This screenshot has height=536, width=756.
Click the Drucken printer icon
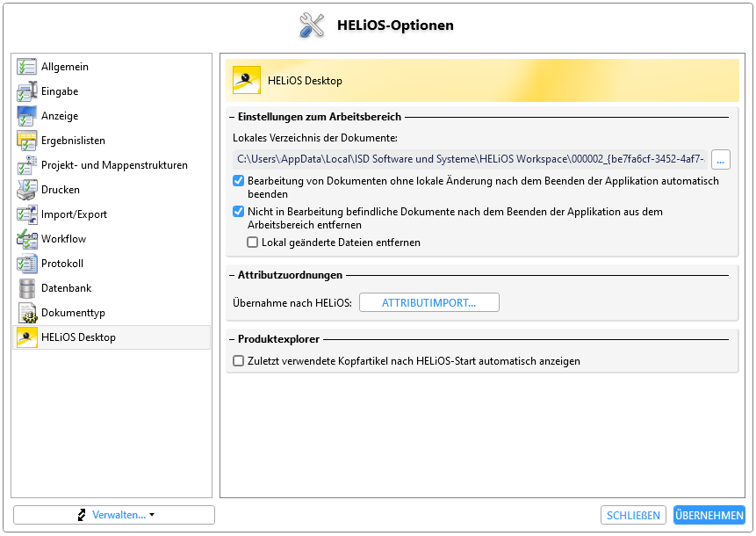click(26, 190)
